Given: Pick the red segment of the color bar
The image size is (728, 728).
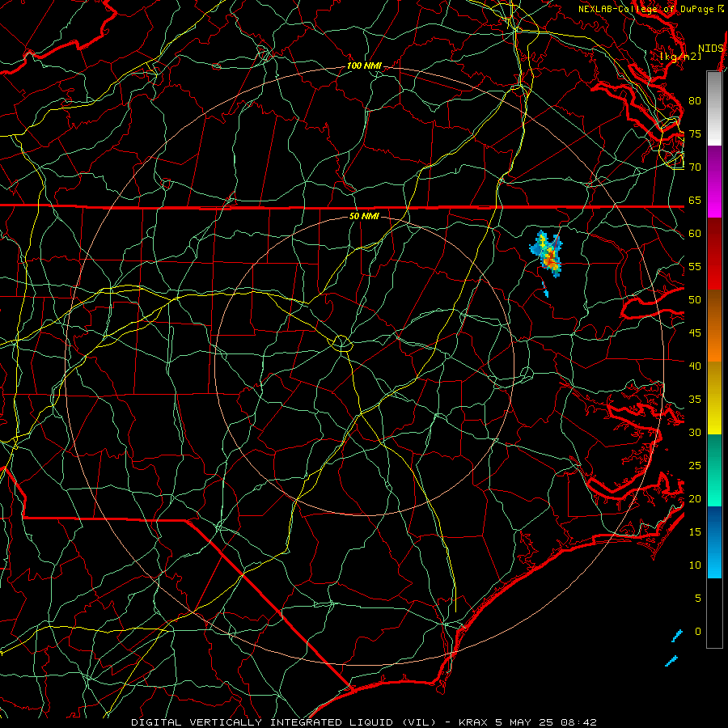Looking at the screenshot, I should tap(714, 254).
